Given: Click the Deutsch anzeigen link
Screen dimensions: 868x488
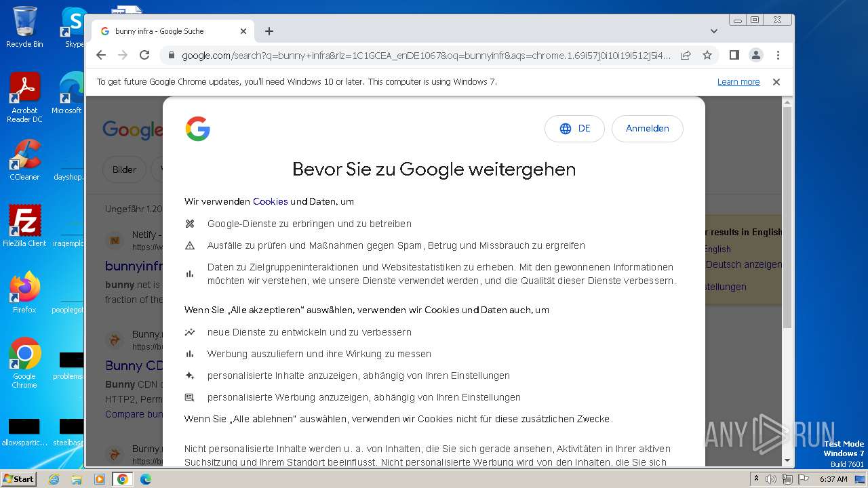Looking at the screenshot, I should 743,265.
